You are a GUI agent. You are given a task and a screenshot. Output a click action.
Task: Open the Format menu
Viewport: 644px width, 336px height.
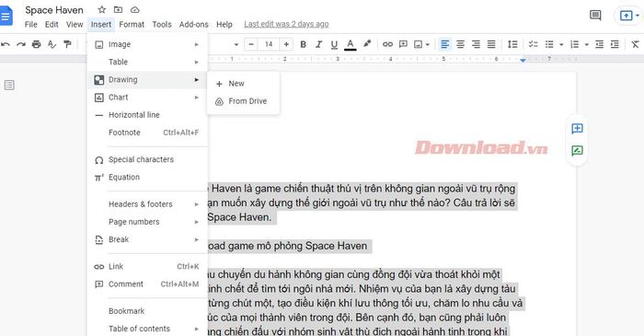132,24
